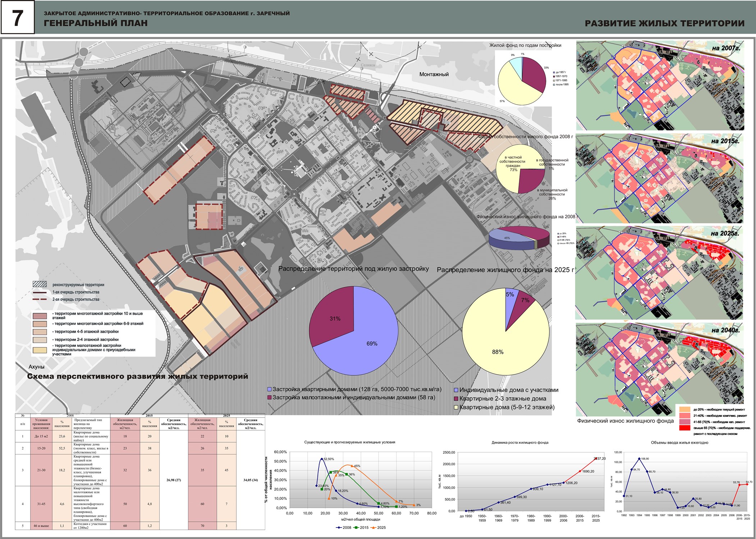This screenshot has width=756, height=539.
Task: Click the dashed 2-ая очередь строительства line symbol
Action: [x=40, y=300]
